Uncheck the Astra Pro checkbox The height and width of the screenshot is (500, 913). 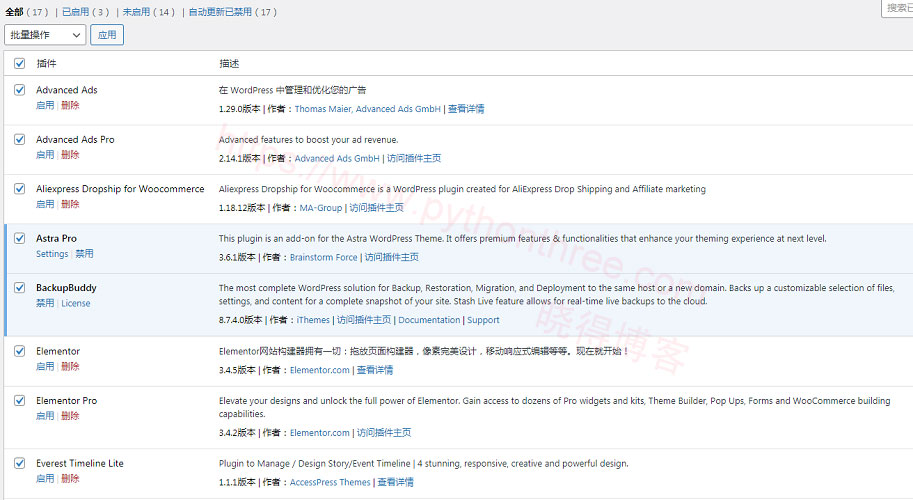point(20,238)
